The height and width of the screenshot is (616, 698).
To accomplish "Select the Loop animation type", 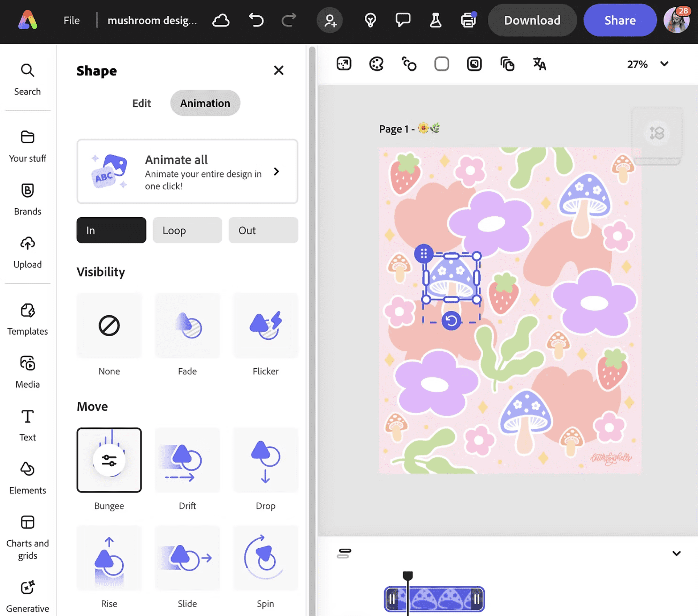I will click(187, 230).
